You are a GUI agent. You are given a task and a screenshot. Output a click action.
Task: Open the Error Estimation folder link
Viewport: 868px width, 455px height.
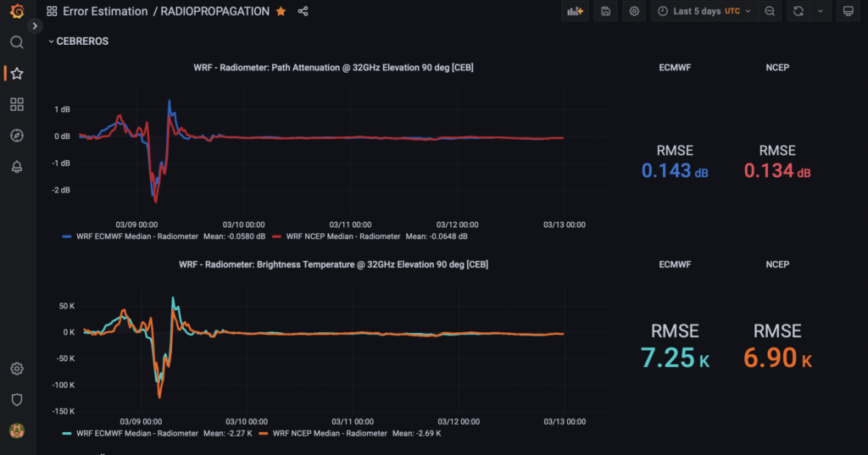click(105, 11)
